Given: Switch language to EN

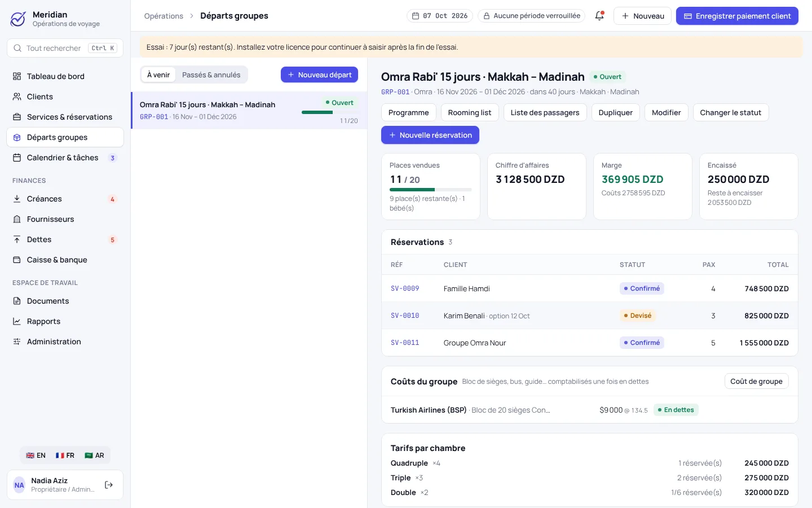Looking at the screenshot, I should (x=36, y=456).
